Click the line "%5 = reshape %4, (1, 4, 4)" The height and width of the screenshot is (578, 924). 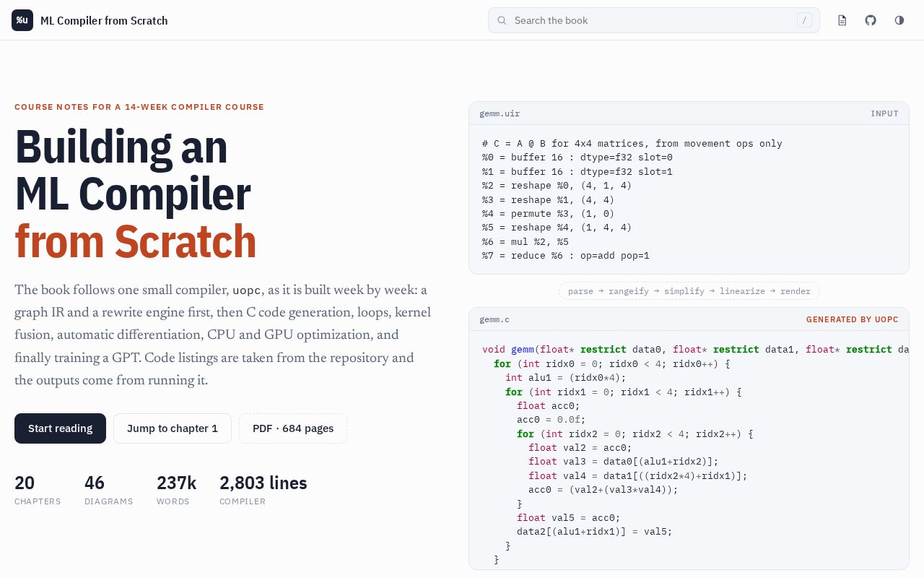557,227
